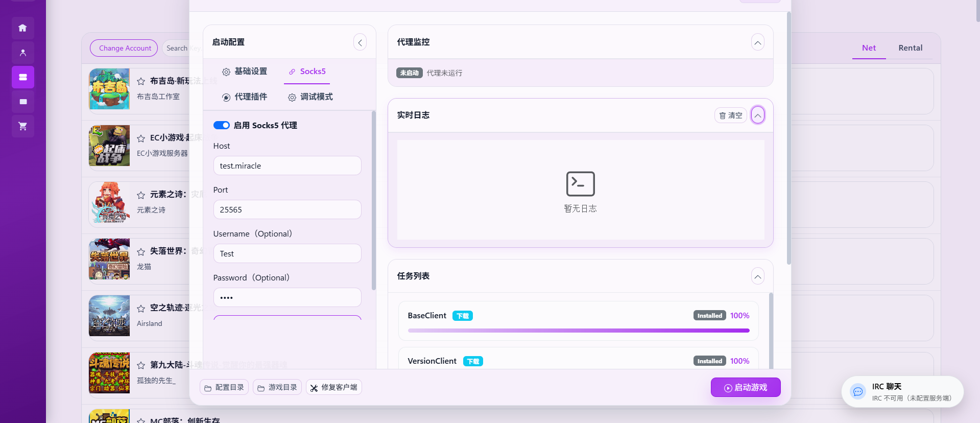
Task: Open the 斗魂传说 game thumbnail
Action: (x=109, y=372)
